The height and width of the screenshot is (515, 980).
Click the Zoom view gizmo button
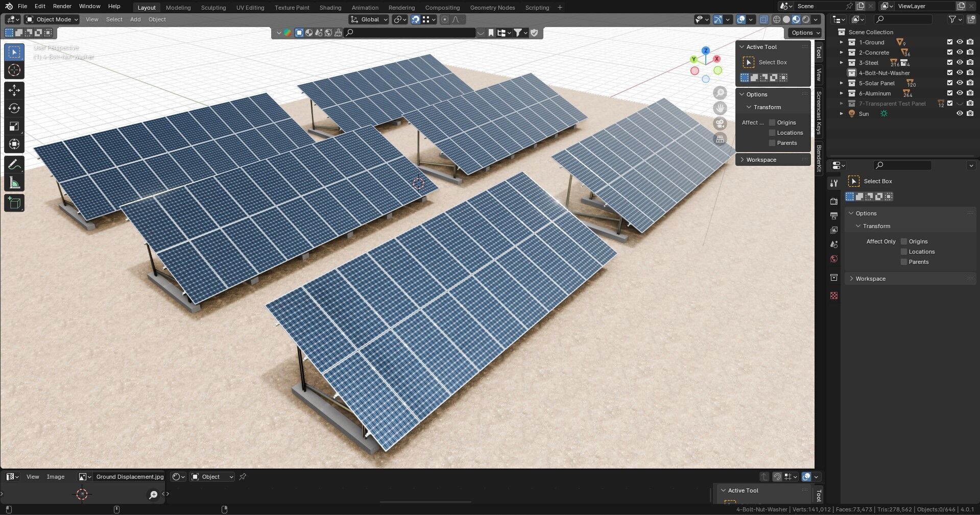pos(720,93)
